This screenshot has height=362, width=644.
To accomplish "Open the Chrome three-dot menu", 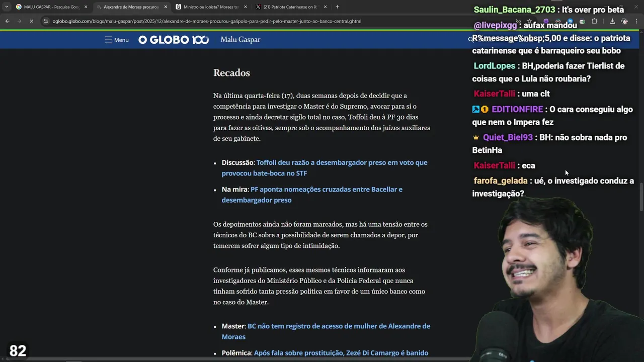I will pos(637,21).
